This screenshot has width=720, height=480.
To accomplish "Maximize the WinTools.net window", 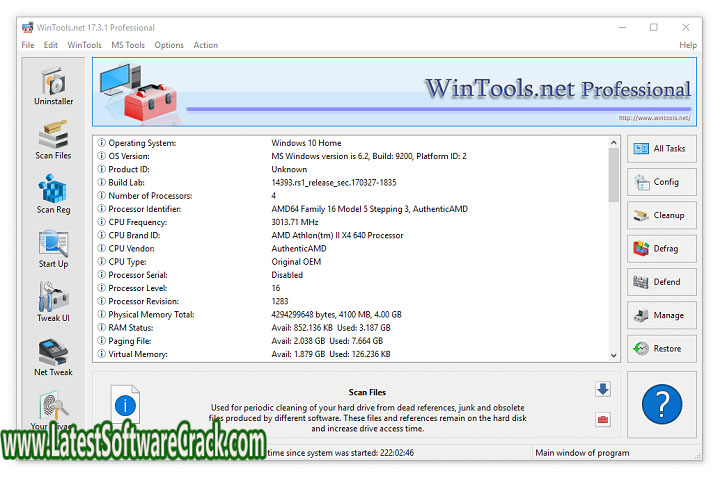I will (x=653, y=28).
